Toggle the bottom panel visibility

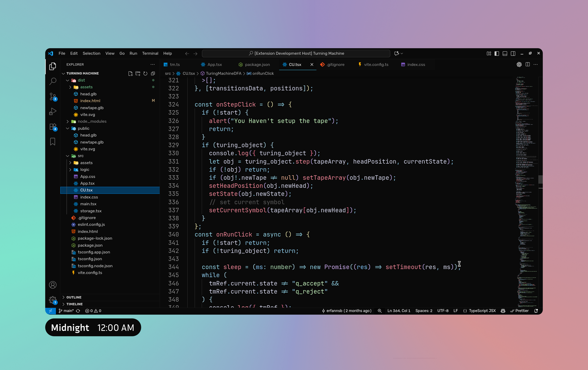click(x=505, y=53)
